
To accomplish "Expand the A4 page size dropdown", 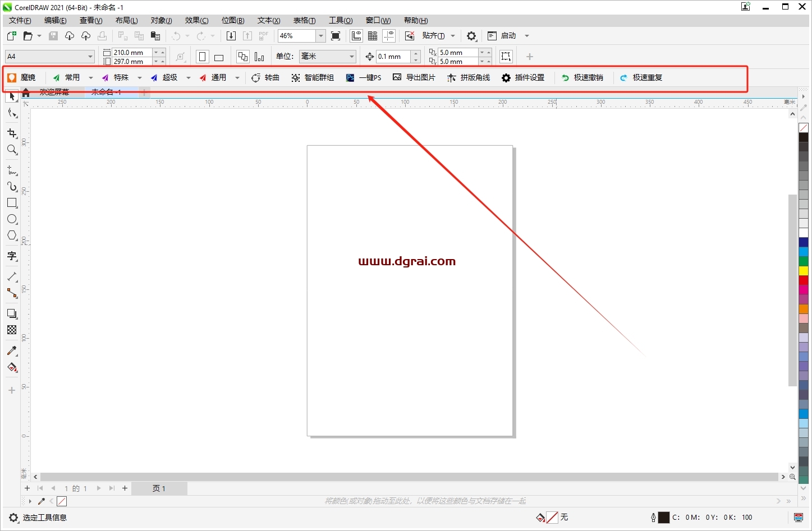I will pyautogui.click(x=90, y=57).
